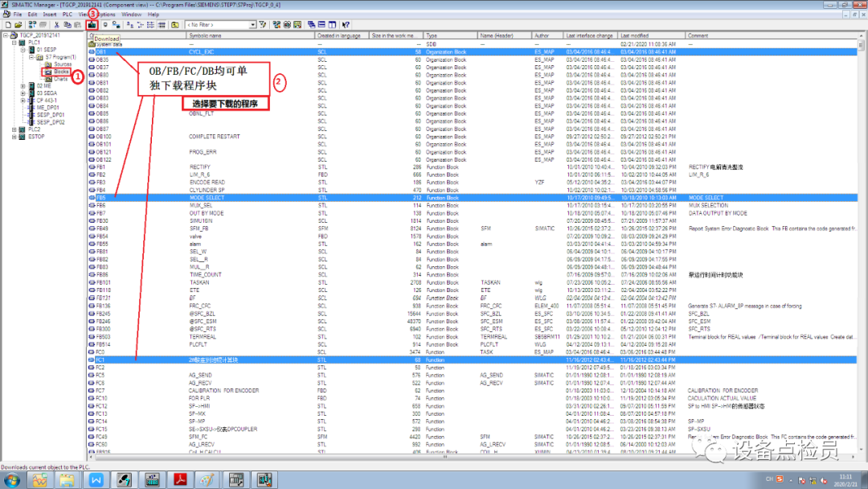
Task: Click the New project toolbar icon
Action: (8, 24)
